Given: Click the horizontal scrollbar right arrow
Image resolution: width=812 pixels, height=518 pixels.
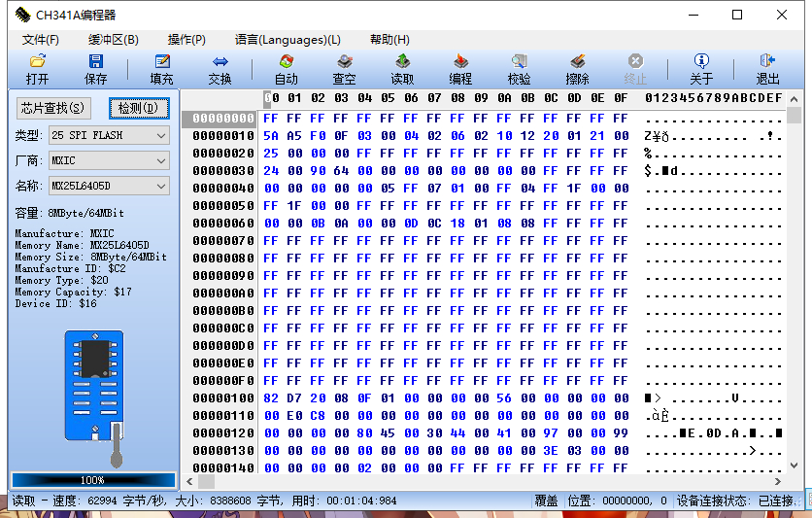Looking at the screenshot, I should point(777,481).
